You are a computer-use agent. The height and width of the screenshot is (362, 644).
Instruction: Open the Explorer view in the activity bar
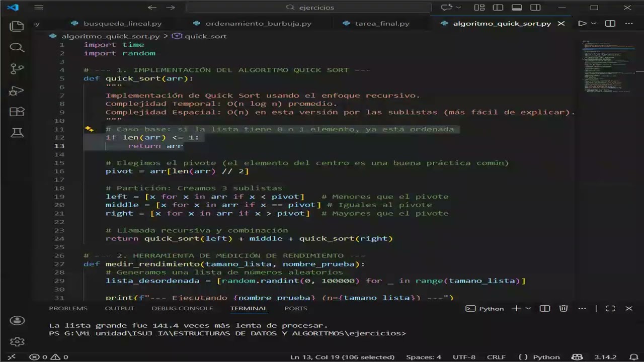click(17, 26)
